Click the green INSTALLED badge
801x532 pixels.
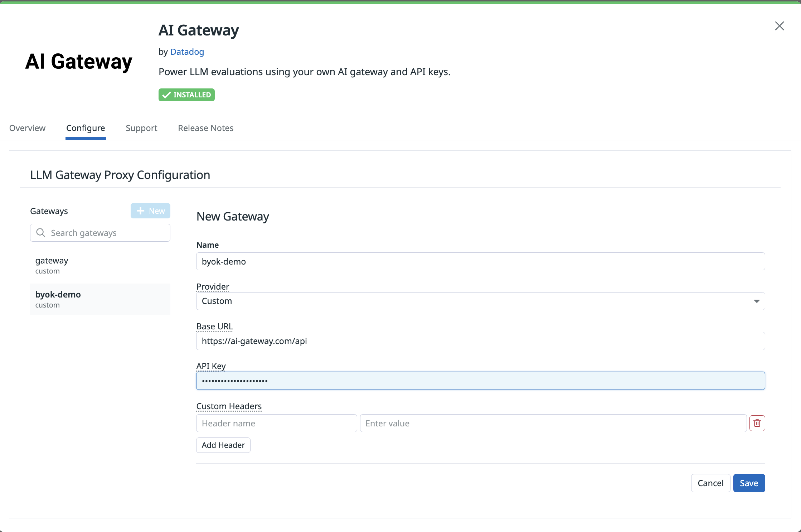[x=186, y=95]
